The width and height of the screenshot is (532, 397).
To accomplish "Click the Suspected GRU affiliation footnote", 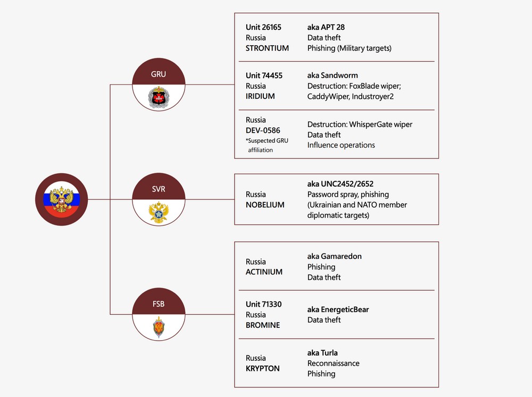I will coord(267,145).
